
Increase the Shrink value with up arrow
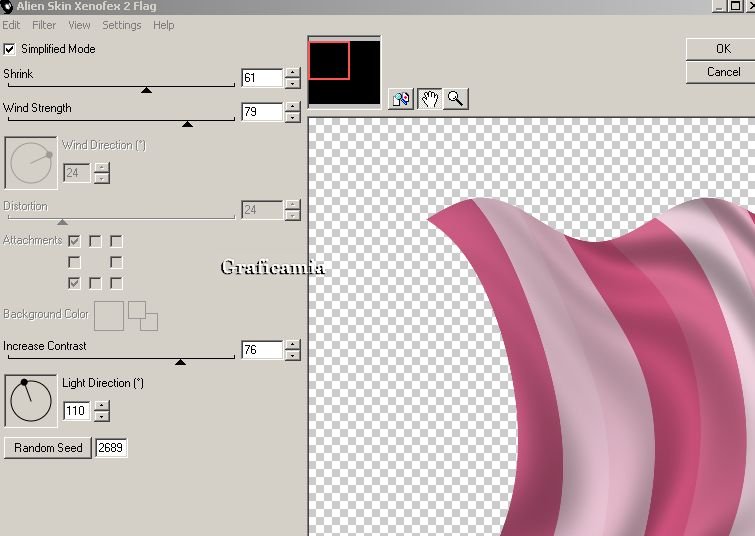coord(292,73)
